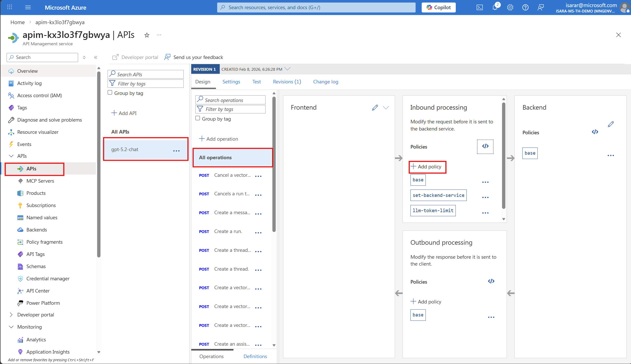Select the set-backend-service policy tag

438,195
